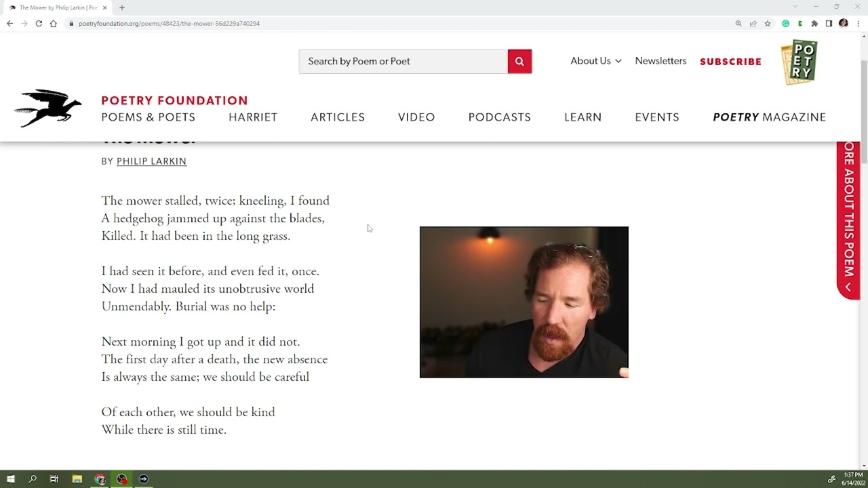Viewport: 868px width, 488px height.
Task: Open Windows taskbar search
Action: pos(32,479)
